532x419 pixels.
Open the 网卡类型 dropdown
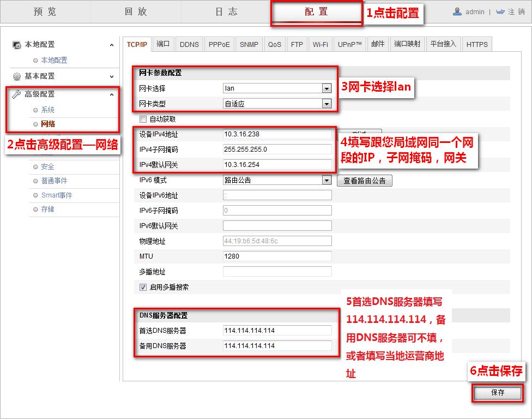327,104
